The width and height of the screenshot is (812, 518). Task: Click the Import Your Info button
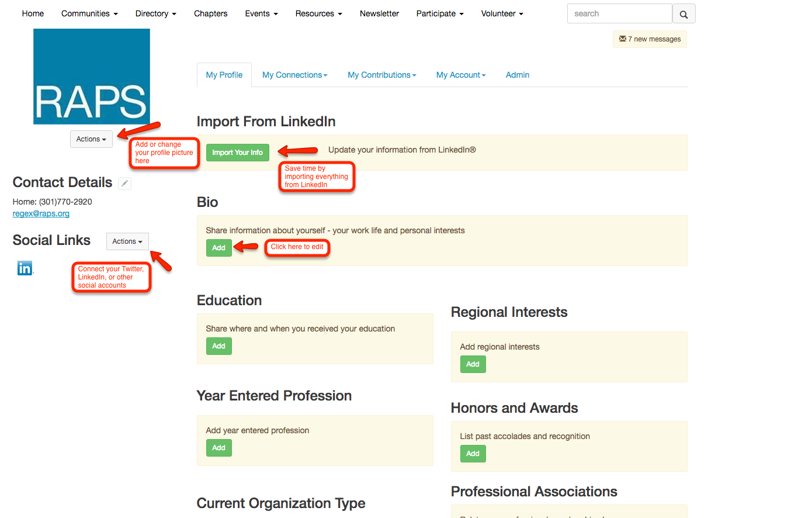pyautogui.click(x=238, y=153)
